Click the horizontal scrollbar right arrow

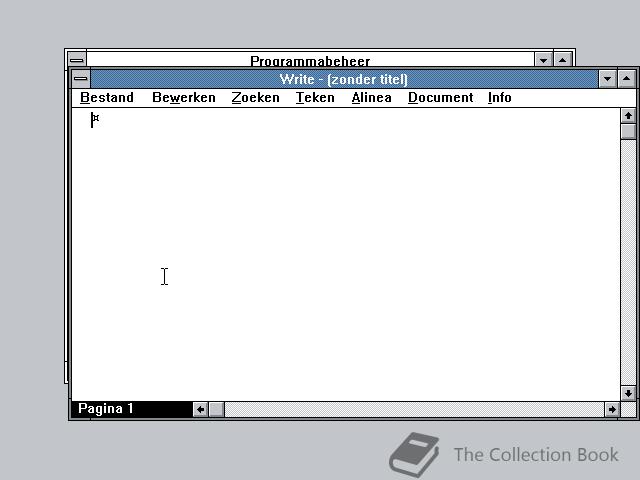612,409
